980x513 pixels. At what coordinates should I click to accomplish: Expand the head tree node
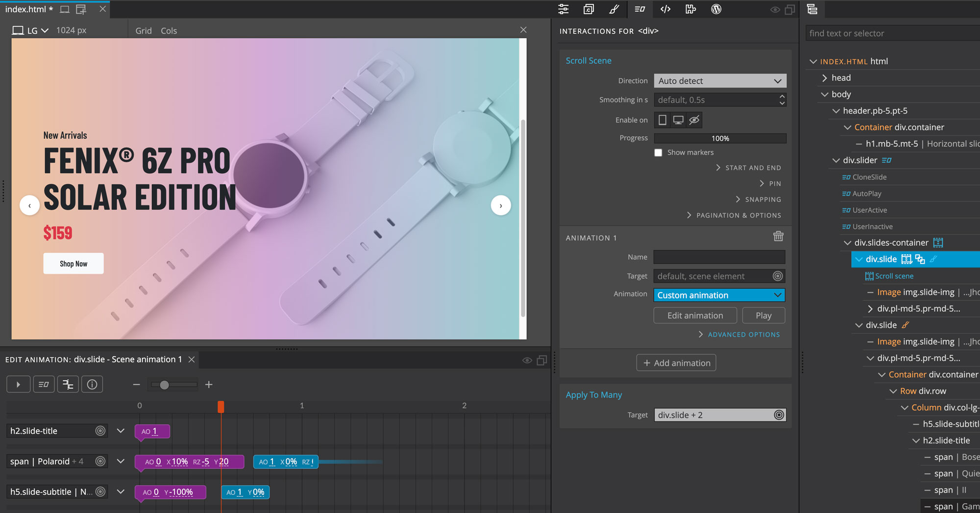click(825, 78)
